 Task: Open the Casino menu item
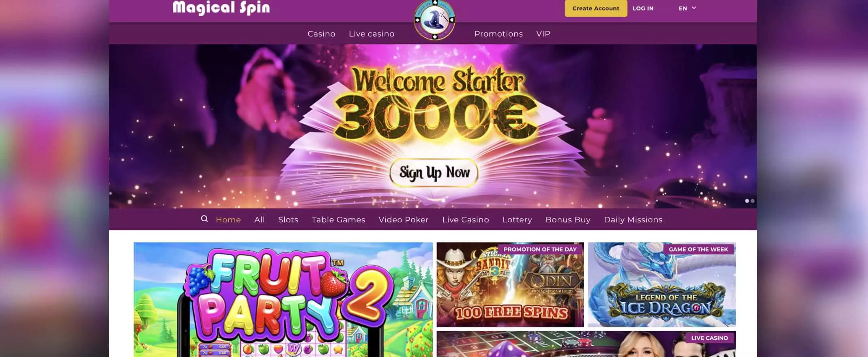(321, 34)
